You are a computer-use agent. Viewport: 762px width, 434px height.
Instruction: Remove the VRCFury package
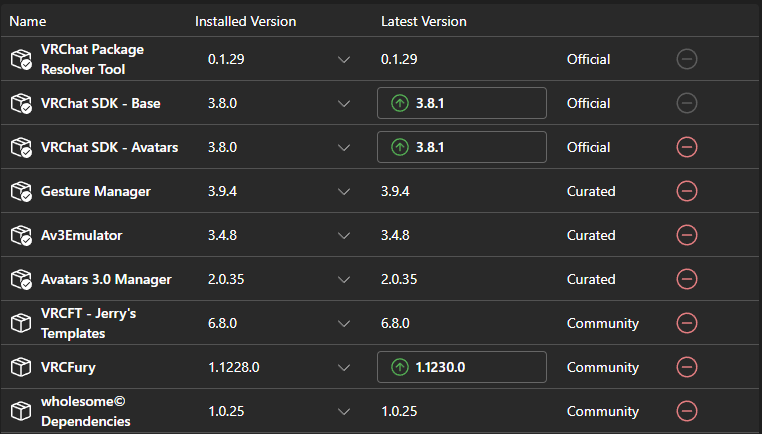[x=687, y=367]
